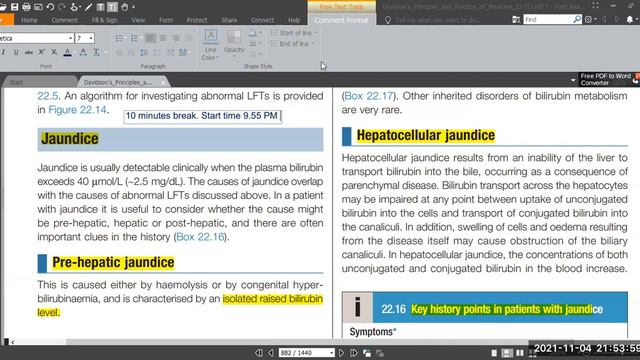
Task: Open the Home ribbon tab
Action: coord(29,20)
